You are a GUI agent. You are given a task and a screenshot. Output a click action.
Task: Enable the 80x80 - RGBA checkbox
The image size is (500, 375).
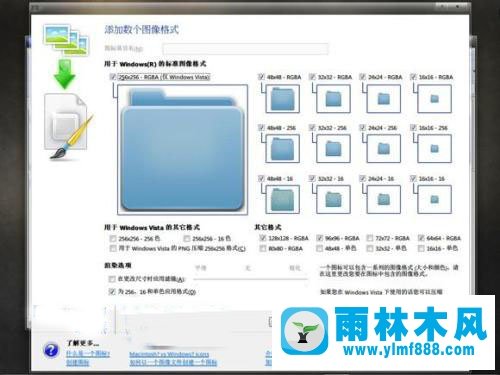pos(263,248)
